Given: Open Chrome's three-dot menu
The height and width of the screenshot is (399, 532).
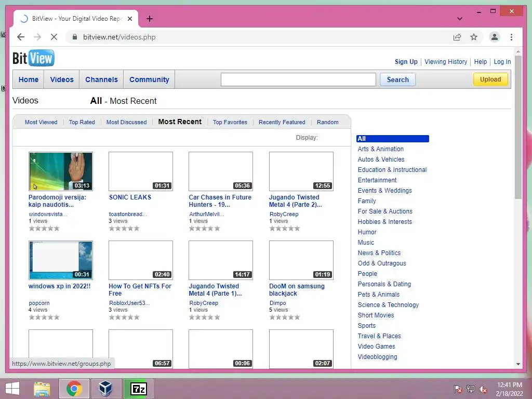Looking at the screenshot, I should (x=511, y=37).
